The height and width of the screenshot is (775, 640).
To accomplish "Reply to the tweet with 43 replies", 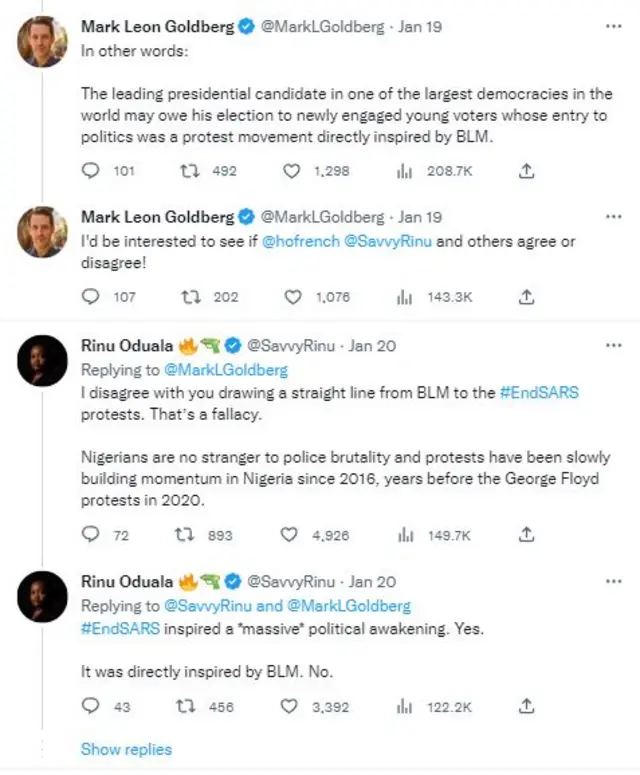I will tap(91, 706).
